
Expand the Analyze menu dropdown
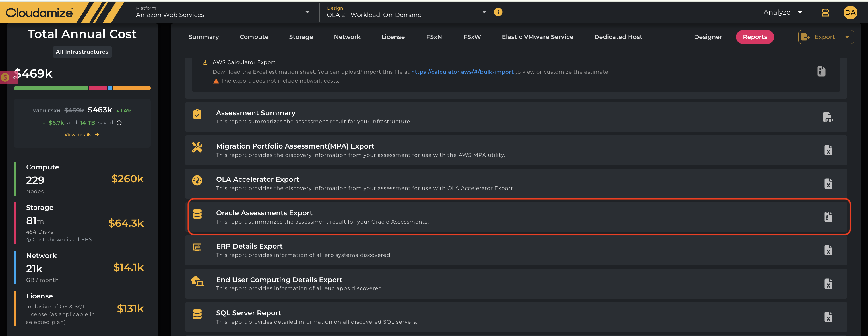782,12
